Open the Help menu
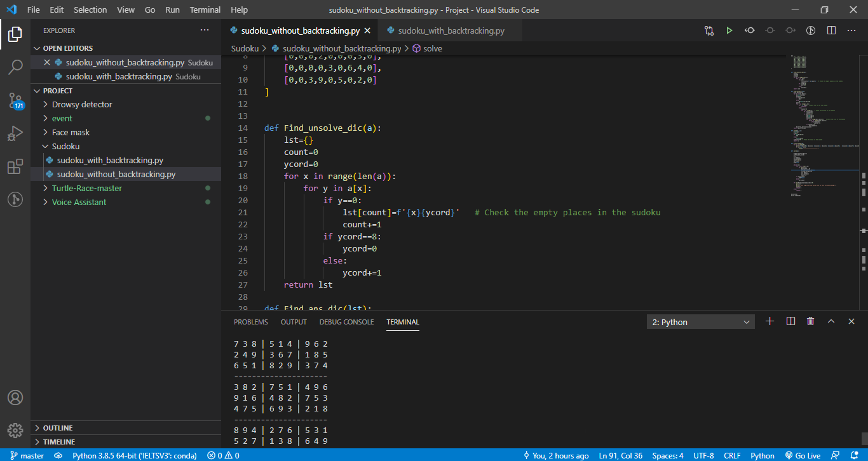868x461 pixels. pyautogui.click(x=240, y=10)
